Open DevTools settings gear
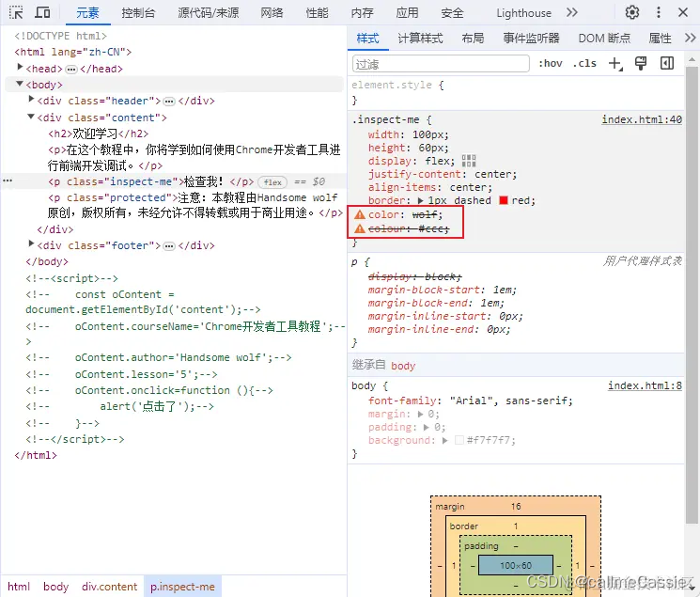 [631, 12]
